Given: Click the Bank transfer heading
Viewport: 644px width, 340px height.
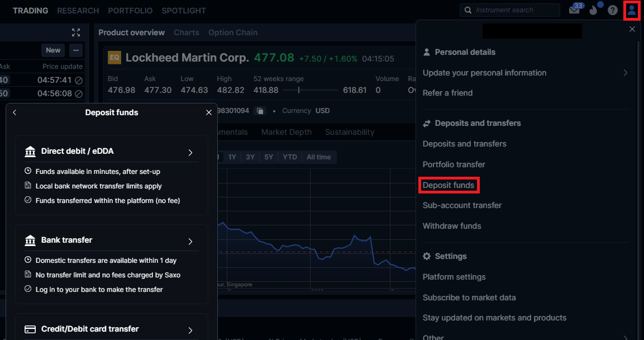Looking at the screenshot, I should pyautogui.click(x=66, y=240).
